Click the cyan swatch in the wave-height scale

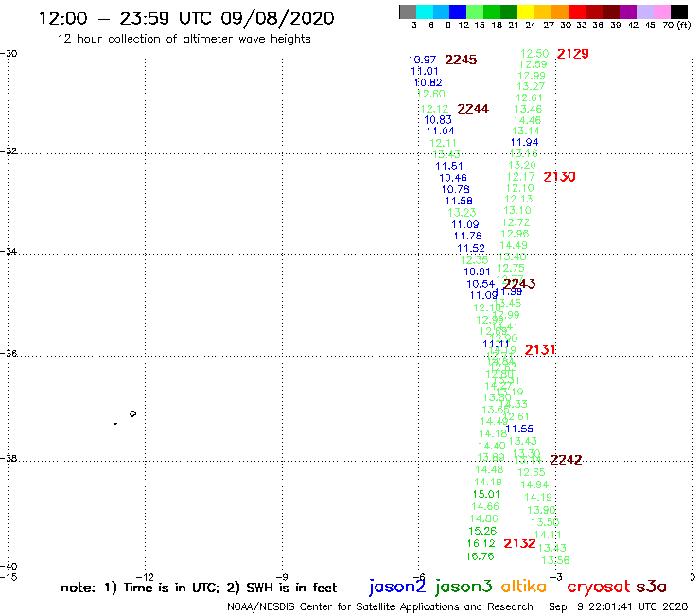click(425, 11)
